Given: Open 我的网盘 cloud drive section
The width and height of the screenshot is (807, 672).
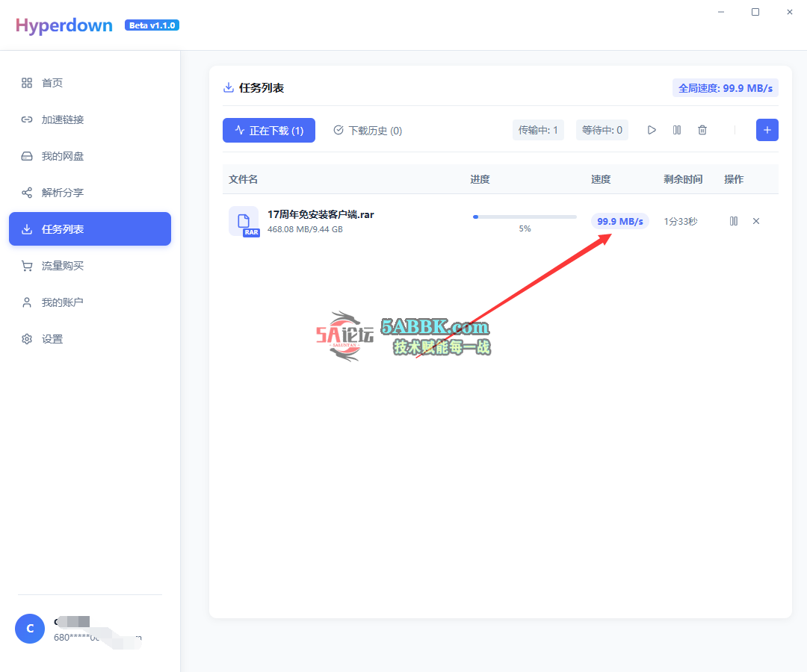Looking at the screenshot, I should pyautogui.click(x=63, y=156).
